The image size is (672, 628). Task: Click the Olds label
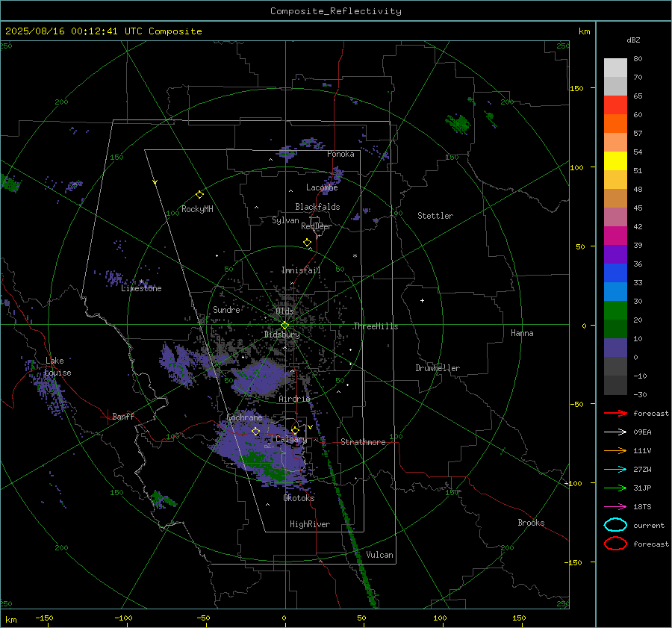(x=284, y=311)
